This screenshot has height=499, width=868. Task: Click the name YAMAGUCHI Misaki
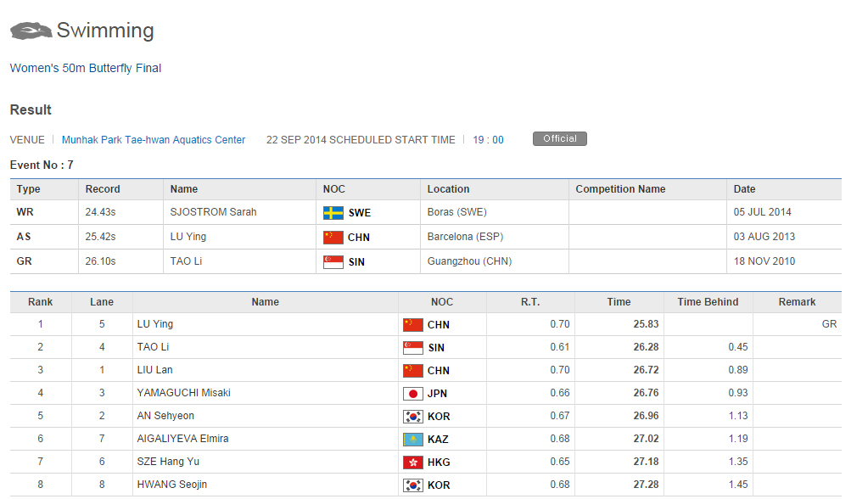pos(183,393)
